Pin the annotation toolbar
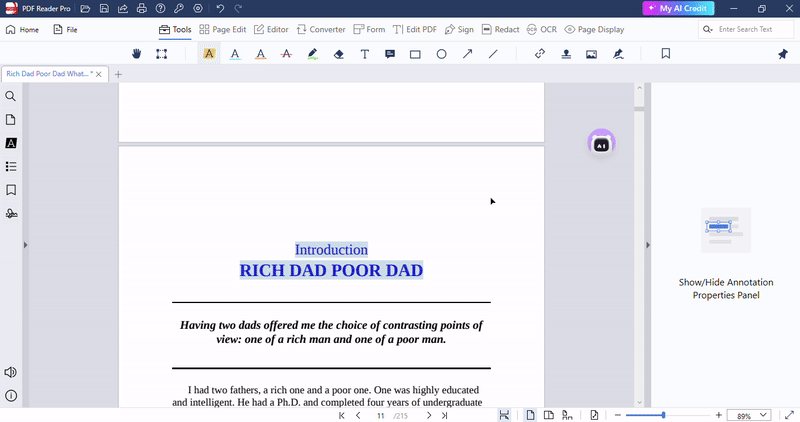 coord(783,54)
